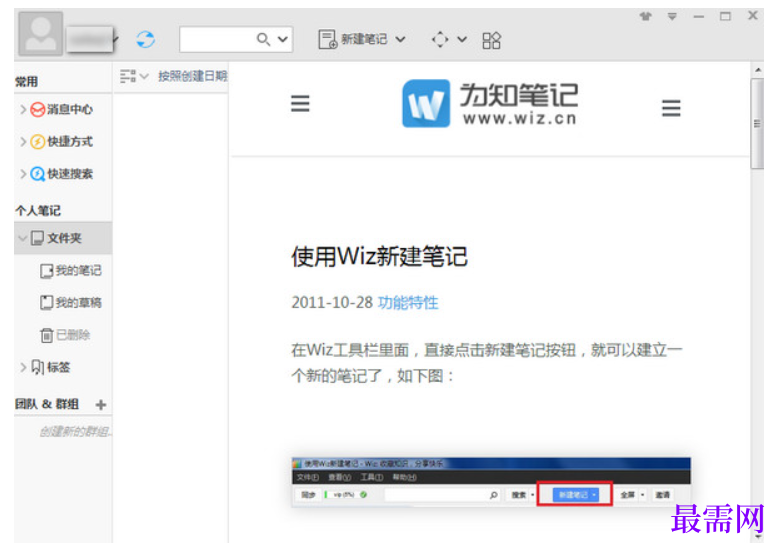Click the note list view mode icon
783x550 pixels.
pos(128,76)
